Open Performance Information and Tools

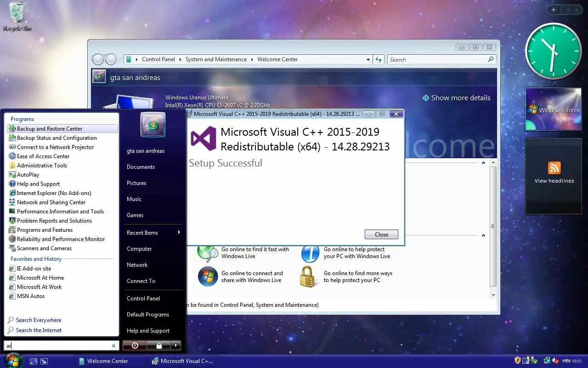pos(56,212)
